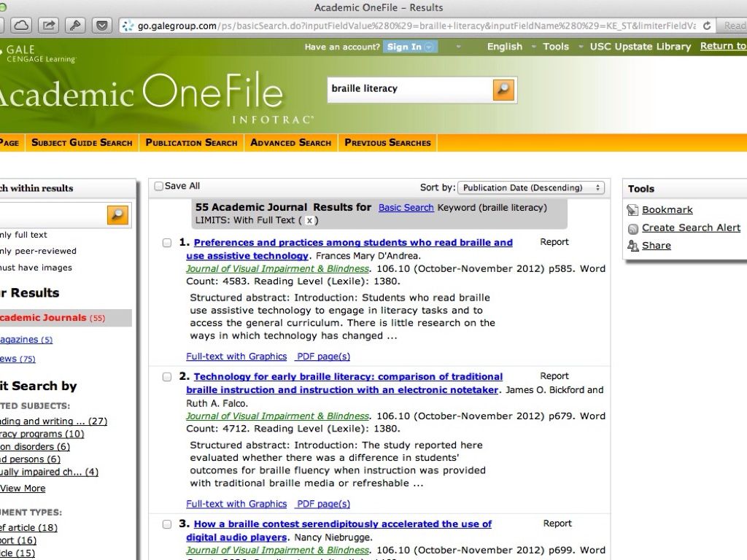Click the Share icon in Tools panel
747x560 pixels.
pyautogui.click(x=632, y=246)
